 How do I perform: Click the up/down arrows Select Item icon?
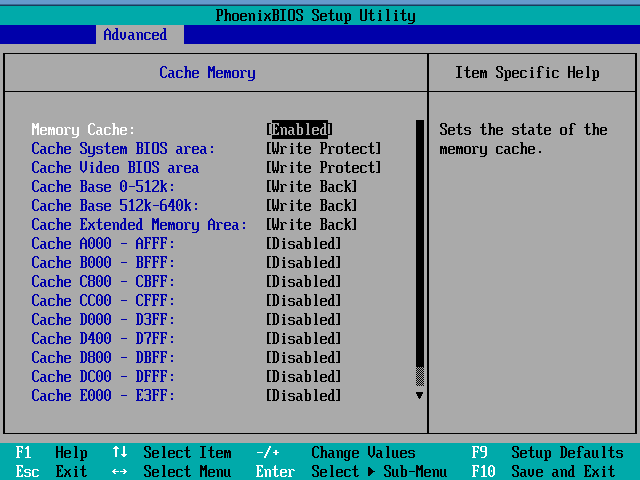(x=120, y=452)
